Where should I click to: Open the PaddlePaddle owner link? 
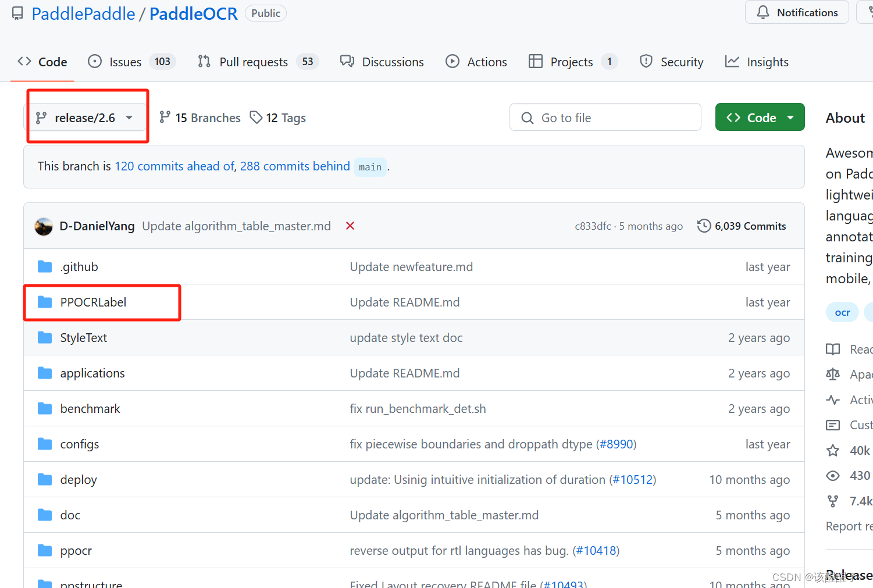point(83,14)
